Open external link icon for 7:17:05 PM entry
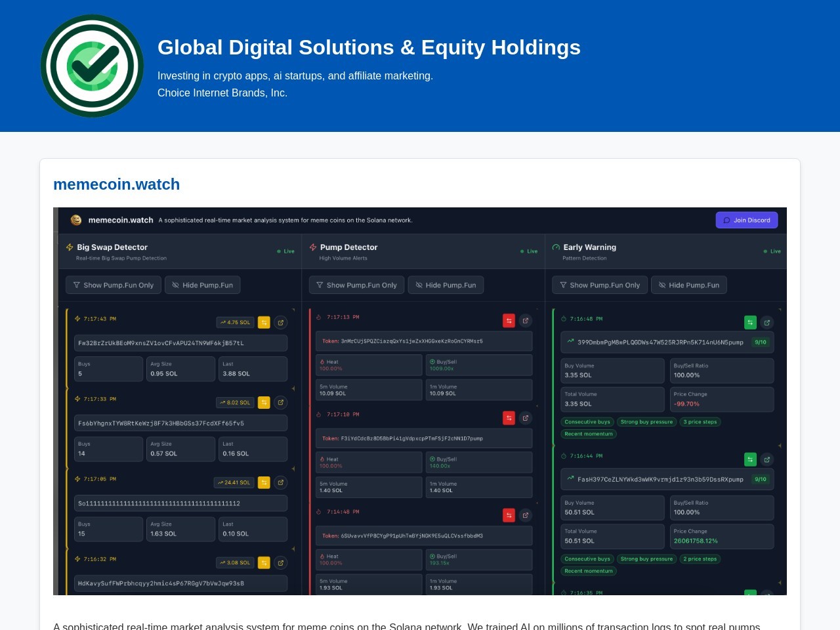Image resolution: width=840 pixels, height=630 pixels. (x=281, y=482)
